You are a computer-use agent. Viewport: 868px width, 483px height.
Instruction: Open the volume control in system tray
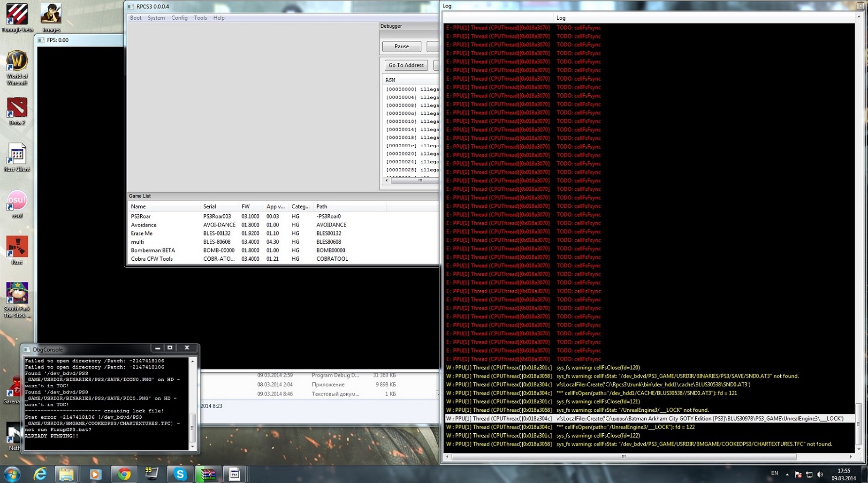coord(820,475)
